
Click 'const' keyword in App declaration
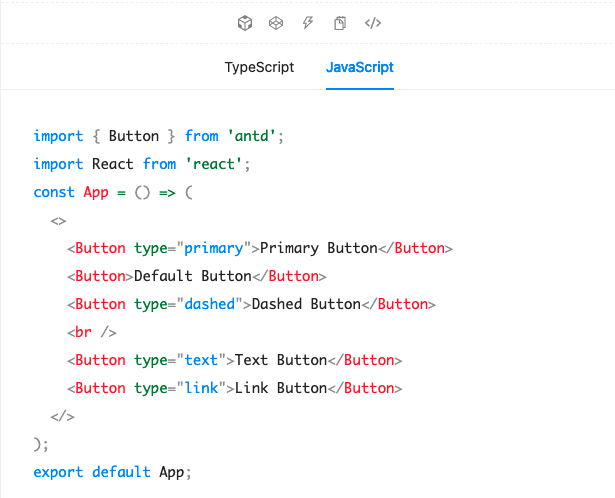(54, 192)
